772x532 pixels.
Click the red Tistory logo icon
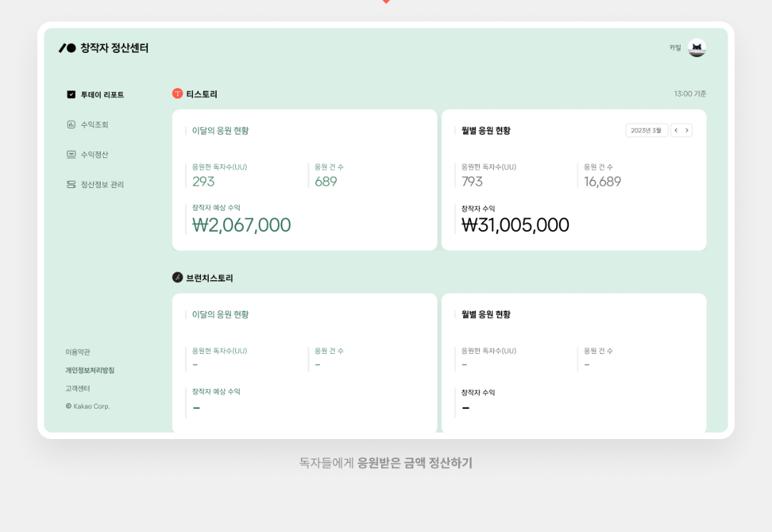[177, 94]
